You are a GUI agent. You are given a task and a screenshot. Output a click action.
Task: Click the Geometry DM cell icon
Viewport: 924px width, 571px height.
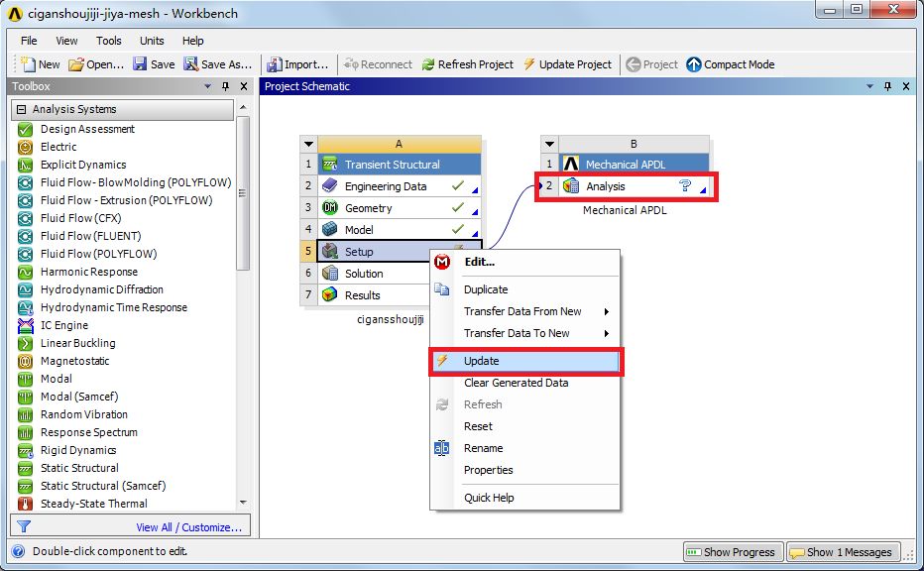pos(329,208)
